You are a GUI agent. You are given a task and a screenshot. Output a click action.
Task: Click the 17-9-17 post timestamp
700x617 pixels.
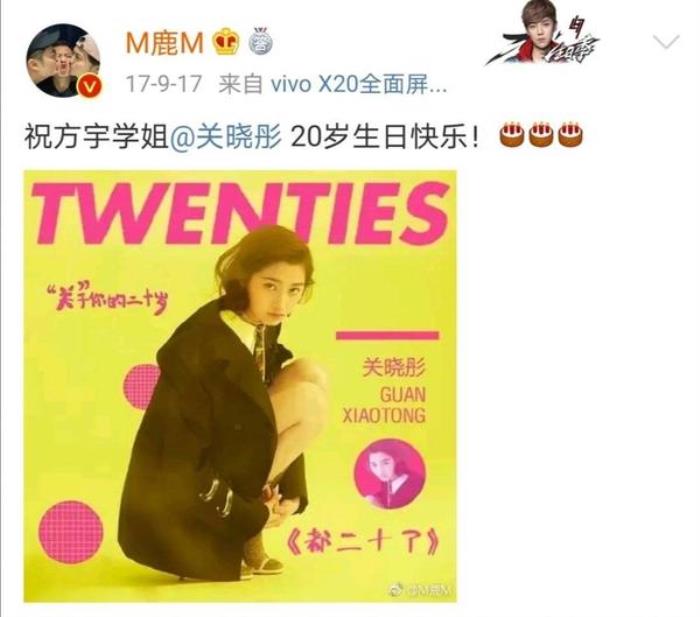click(164, 84)
